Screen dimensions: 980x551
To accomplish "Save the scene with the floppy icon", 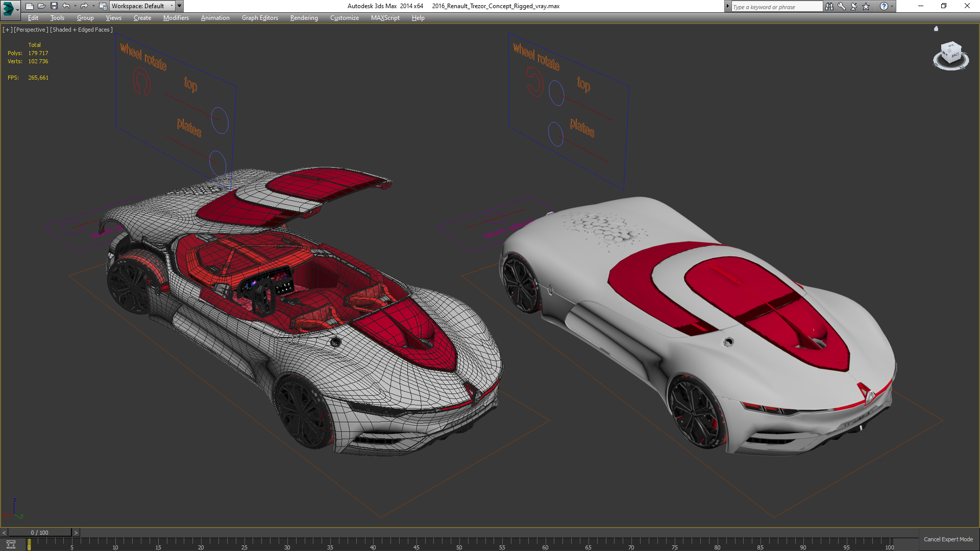I will click(54, 6).
